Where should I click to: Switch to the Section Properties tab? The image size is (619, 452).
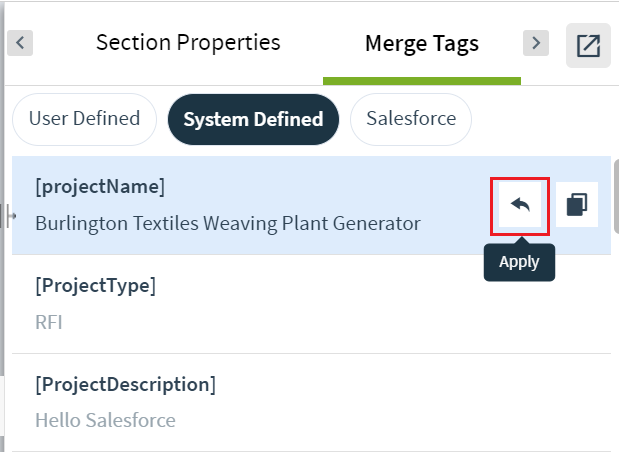coord(188,42)
